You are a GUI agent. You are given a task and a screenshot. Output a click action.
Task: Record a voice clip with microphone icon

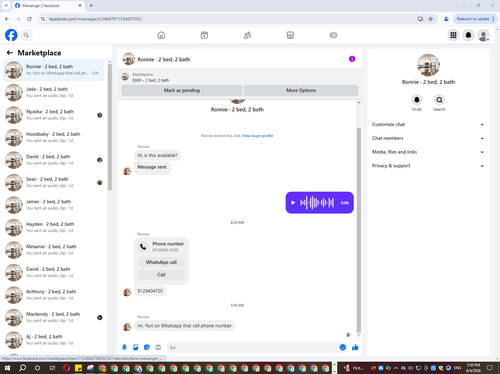click(x=124, y=347)
